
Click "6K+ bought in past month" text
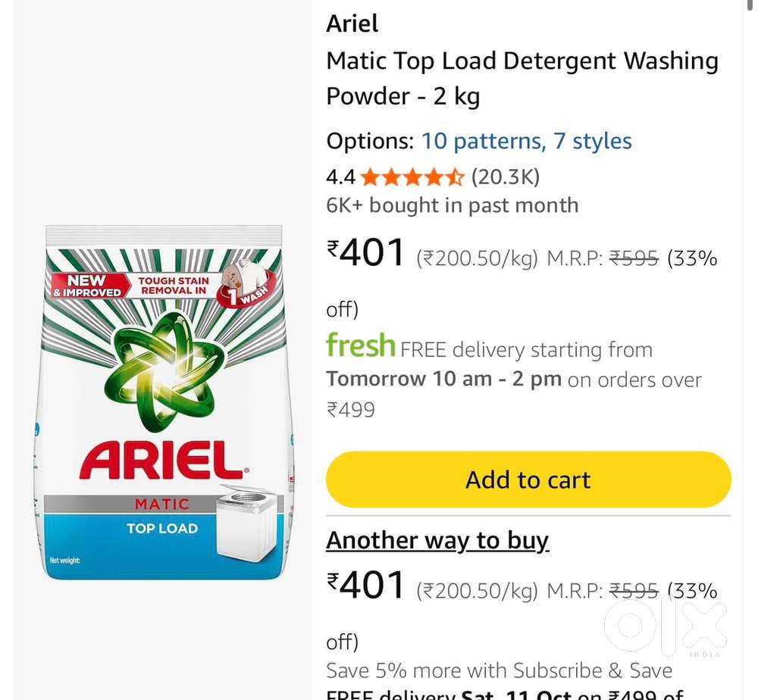[x=452, y=206]
